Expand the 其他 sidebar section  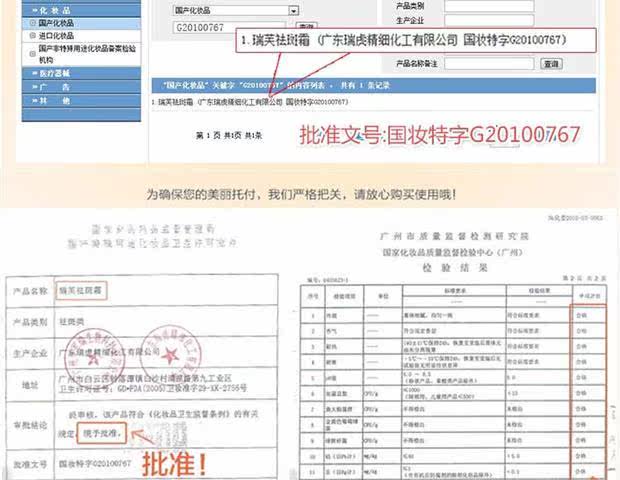coord(81,100)
